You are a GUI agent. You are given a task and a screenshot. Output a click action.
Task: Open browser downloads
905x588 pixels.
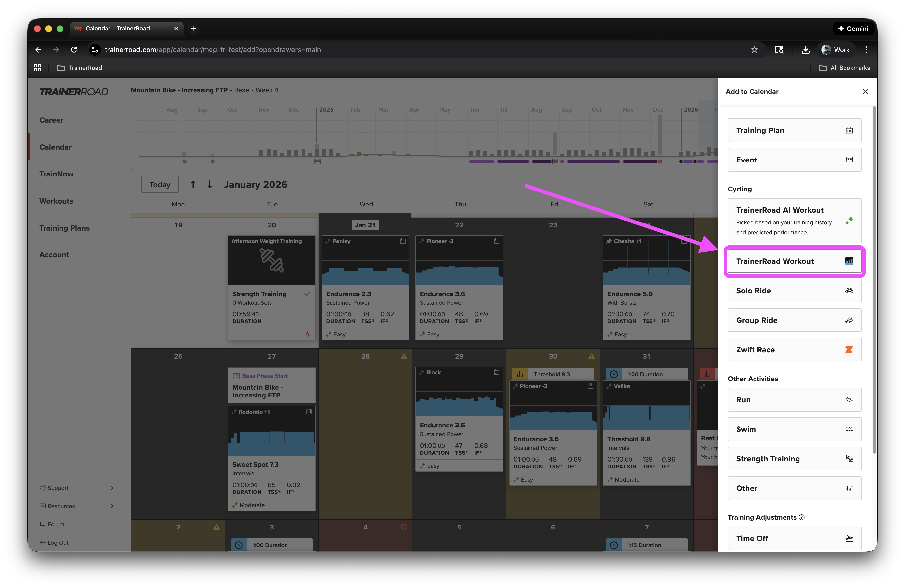tap(805, 50)
